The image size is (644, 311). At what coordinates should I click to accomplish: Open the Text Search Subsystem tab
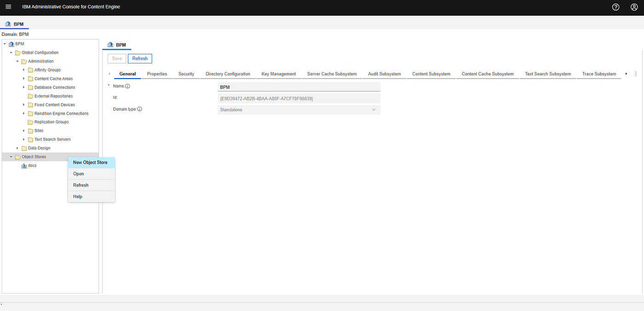[x=548, y=74]
